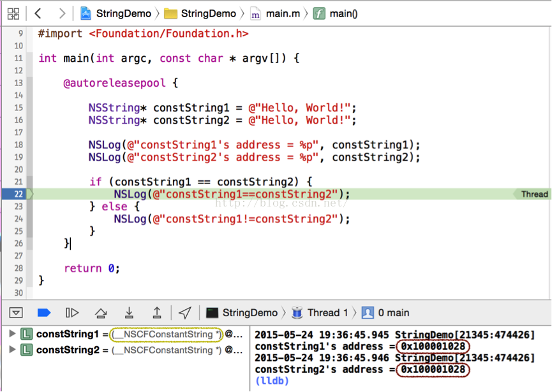
Task: Select Thread 1 in debug bar
Action: pyautogui.click(x=320, y=312)
